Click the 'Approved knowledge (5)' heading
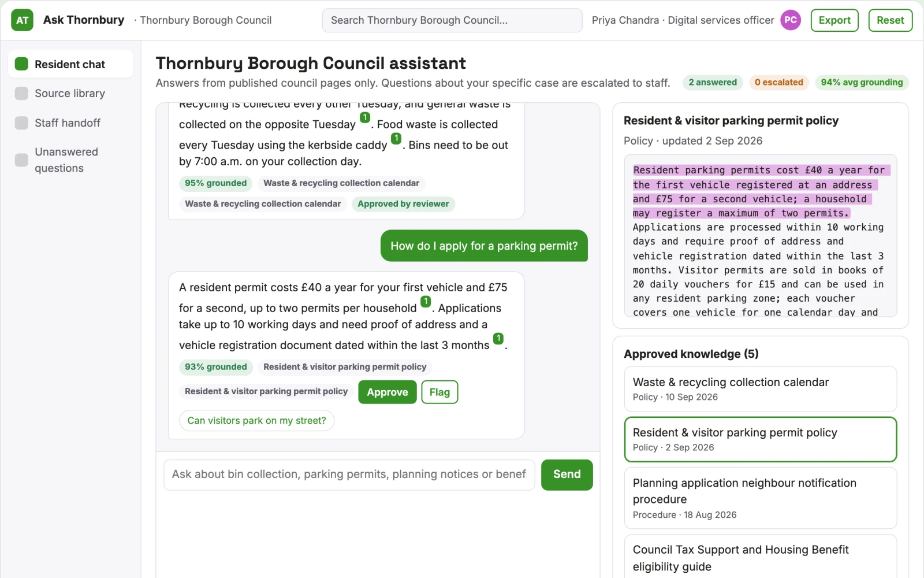This screenshot has width=924, height=578. (x=691, y=354)
